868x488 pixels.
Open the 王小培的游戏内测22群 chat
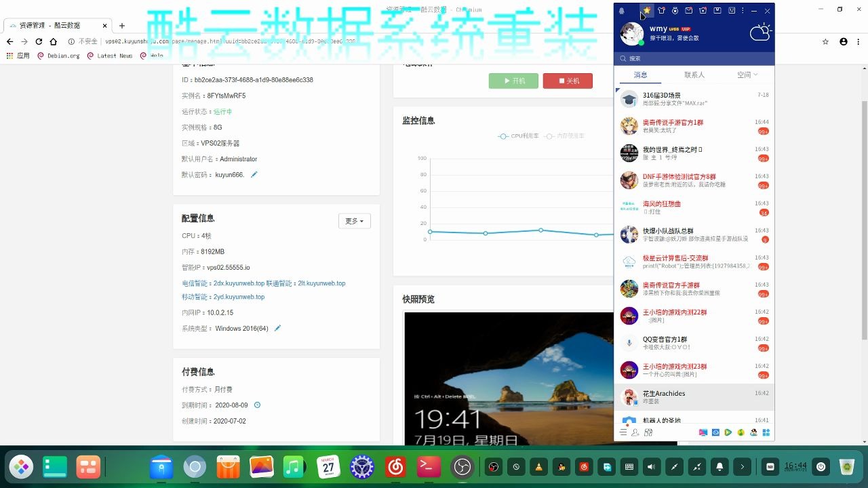694,316
